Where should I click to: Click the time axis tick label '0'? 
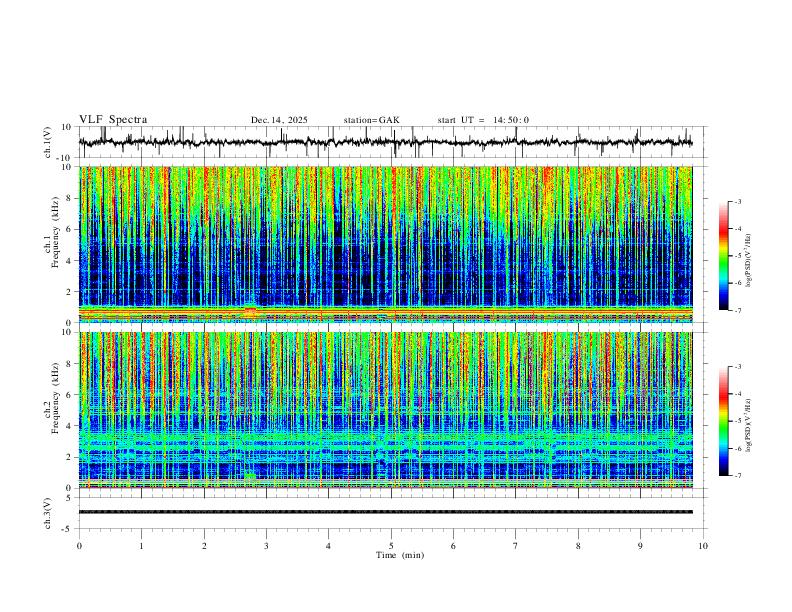tap(79, 546)
